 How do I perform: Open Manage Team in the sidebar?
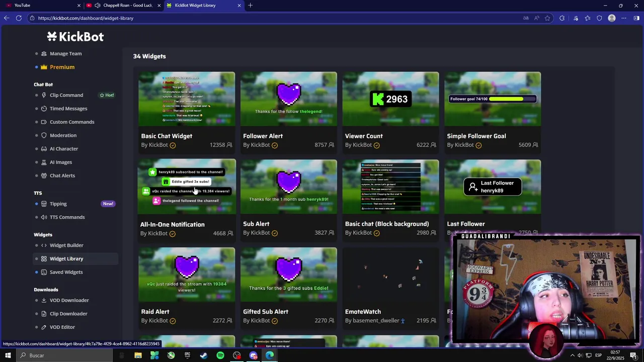(65, 53)
